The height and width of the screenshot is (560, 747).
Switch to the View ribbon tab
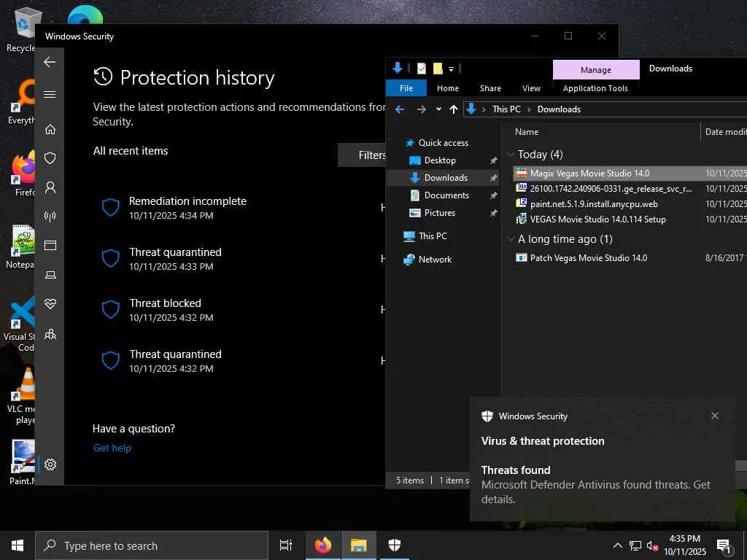(531, 88)
